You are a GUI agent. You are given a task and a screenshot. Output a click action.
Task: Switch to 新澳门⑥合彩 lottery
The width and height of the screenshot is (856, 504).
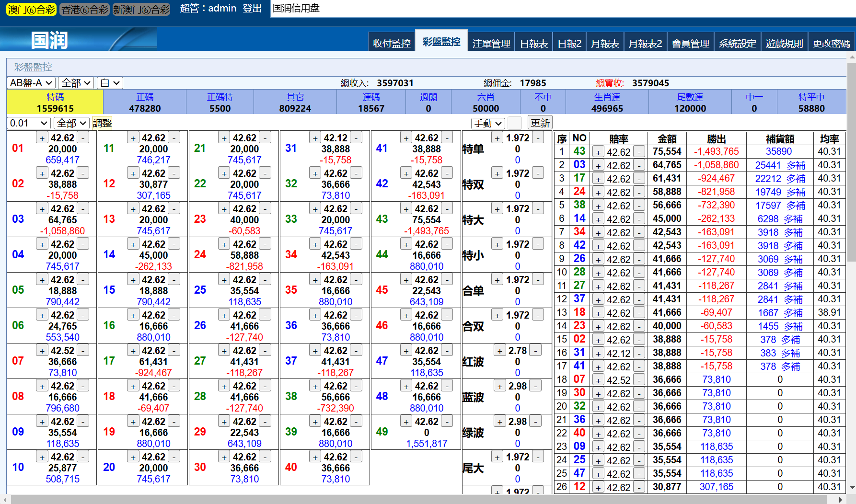[x=141, y=9]
